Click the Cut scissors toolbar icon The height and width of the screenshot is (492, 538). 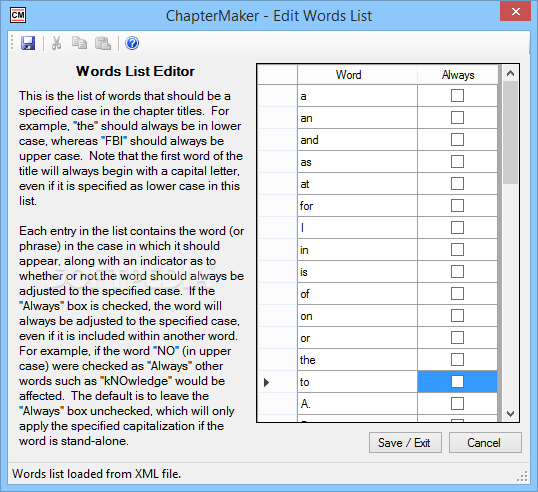(x=57, y=44)
